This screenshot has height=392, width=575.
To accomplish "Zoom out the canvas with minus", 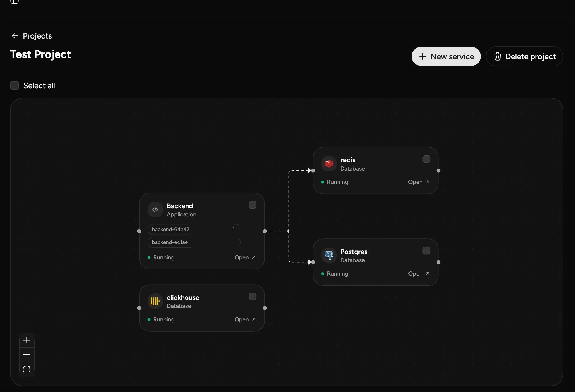I will (27, 355).
